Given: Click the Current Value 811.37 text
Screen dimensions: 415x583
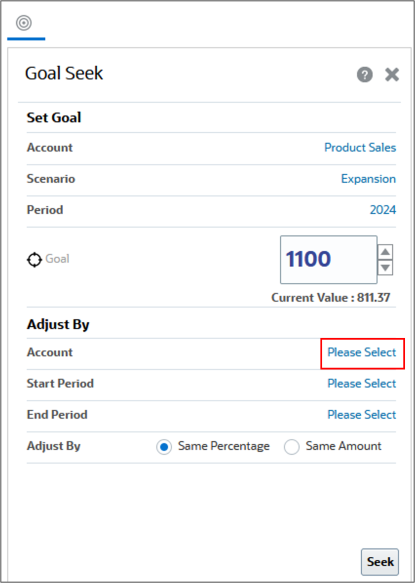Looking at the screenshot, I should (x=331, y=298).
